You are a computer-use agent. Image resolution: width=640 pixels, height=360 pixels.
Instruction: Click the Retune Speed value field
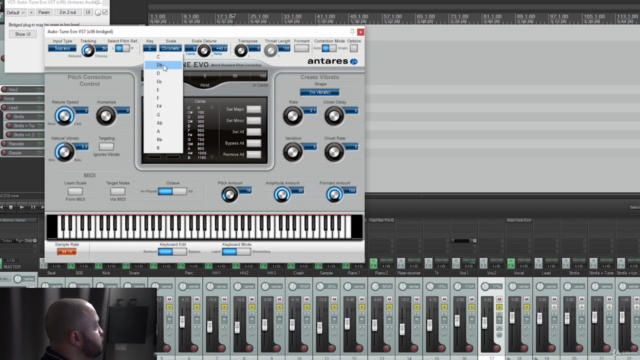[81, 110]
